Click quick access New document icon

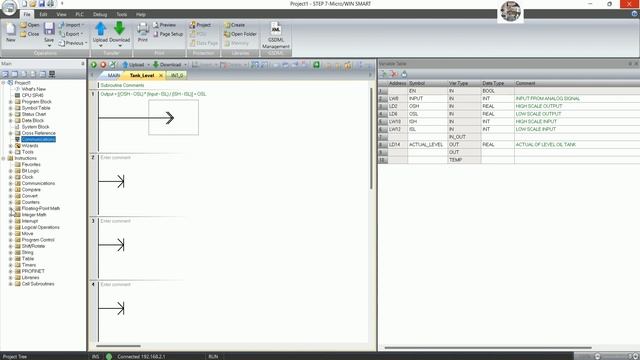(x=24, y=4)
